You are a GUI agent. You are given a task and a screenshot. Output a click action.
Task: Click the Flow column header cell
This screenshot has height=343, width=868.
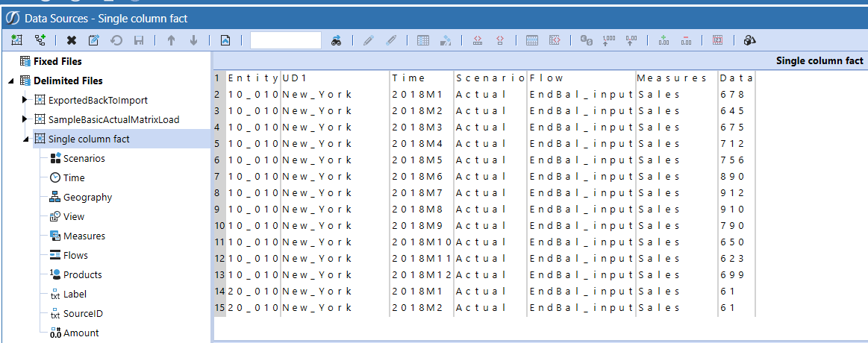(x=581, y=78)
